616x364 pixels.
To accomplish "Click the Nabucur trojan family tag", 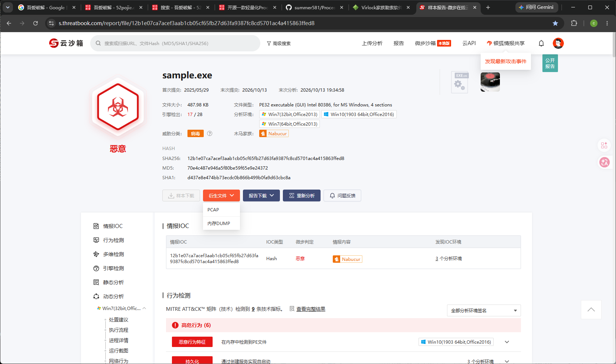I will pyautogui.click(x=274, y=133).
